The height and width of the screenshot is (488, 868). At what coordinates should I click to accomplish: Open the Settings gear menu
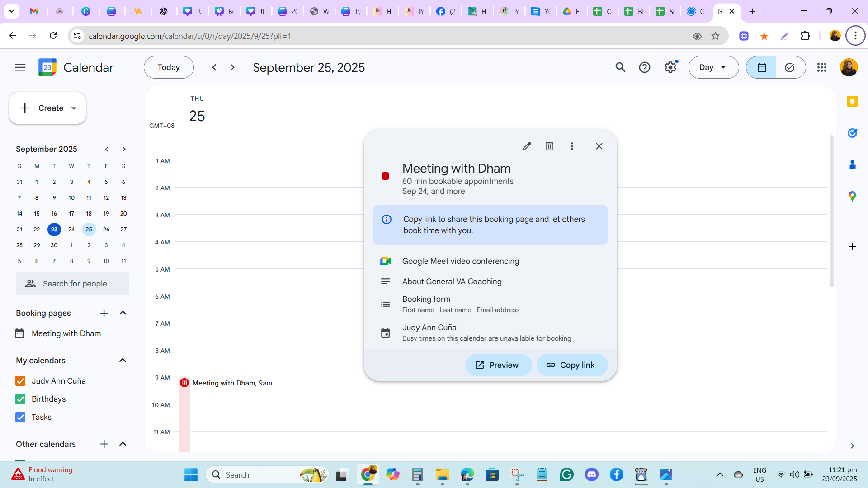(670, 67)
